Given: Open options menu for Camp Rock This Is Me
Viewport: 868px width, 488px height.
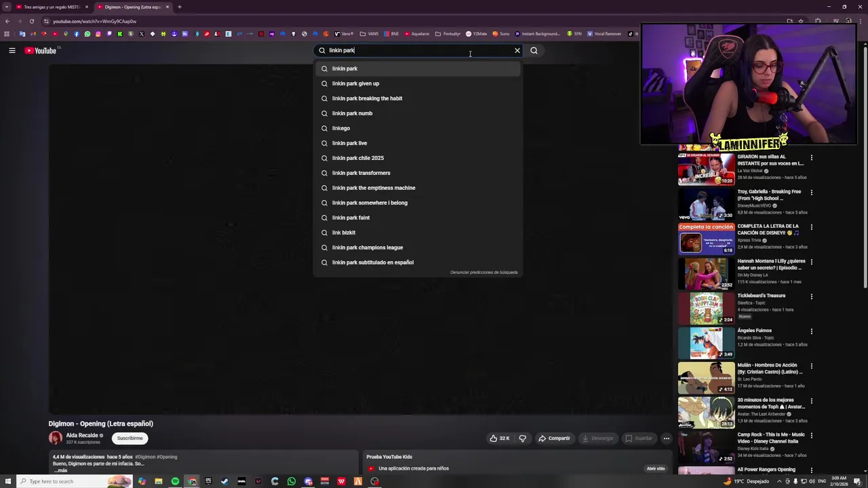Looking at the screenshot, I should [811, 436].
